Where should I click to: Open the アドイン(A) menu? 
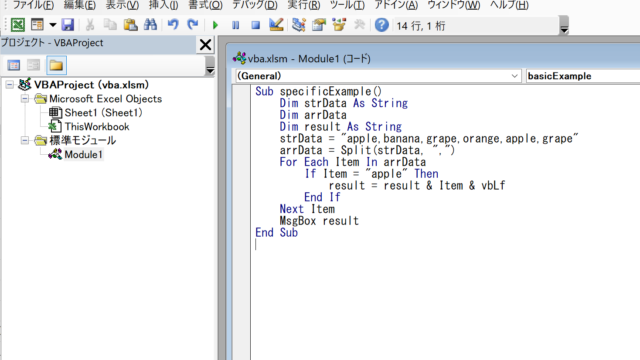coord(396,5)
